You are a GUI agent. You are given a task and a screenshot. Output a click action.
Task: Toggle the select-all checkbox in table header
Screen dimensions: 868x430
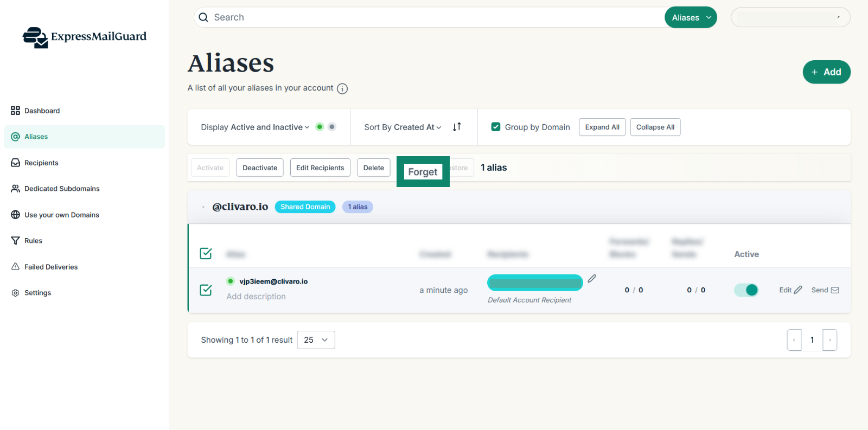206,253
